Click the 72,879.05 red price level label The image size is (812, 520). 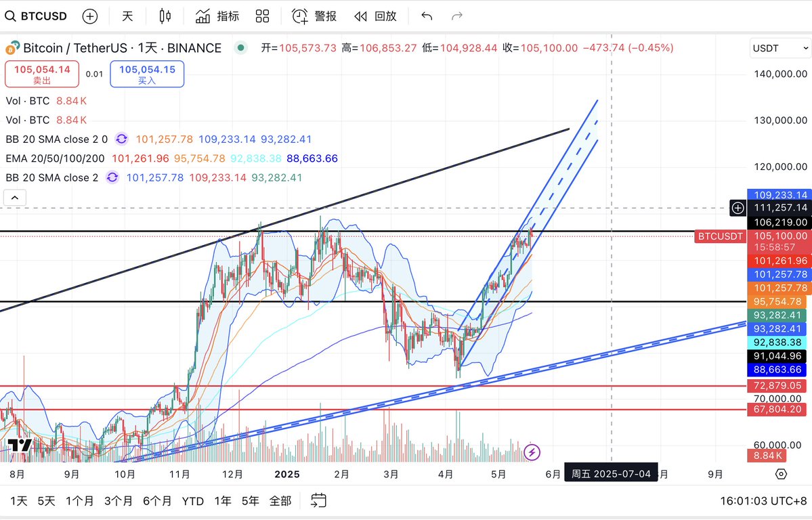(777, 385)
